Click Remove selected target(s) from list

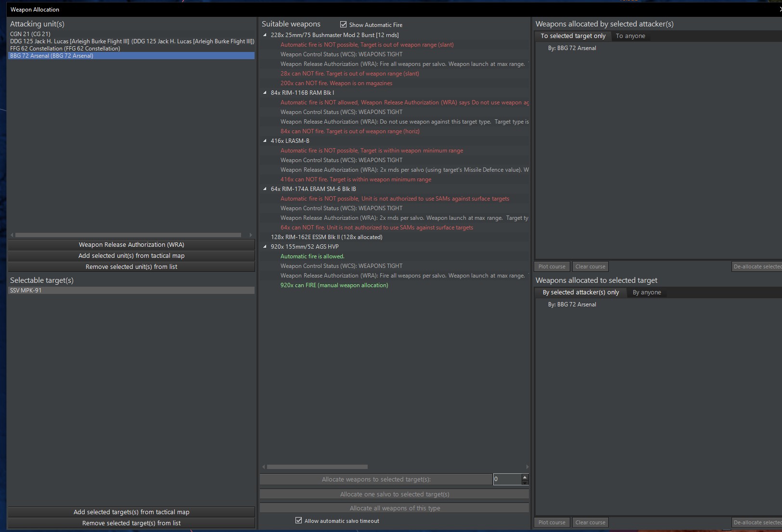click(131, 523)
